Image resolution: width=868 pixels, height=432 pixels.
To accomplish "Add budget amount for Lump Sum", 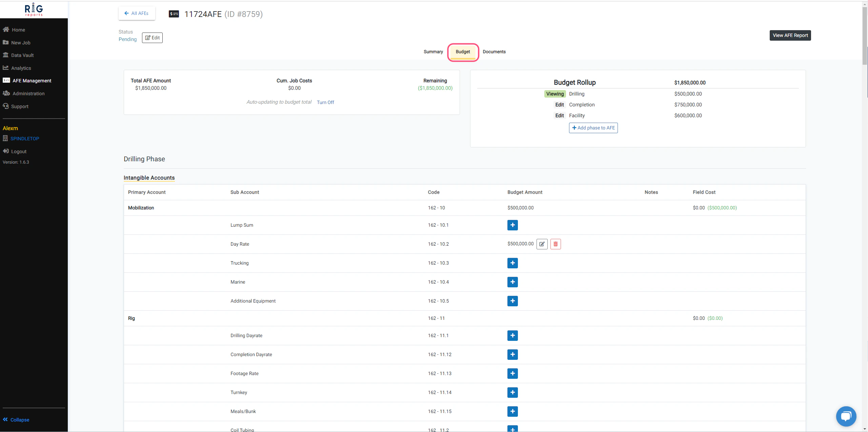I will [x=512, y=225].
